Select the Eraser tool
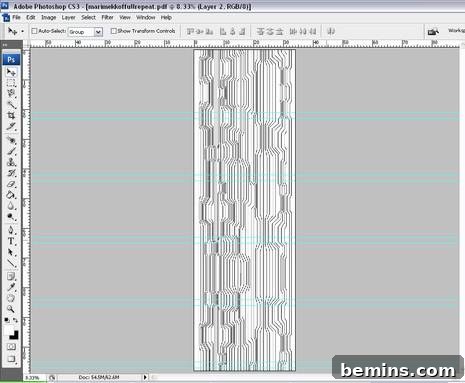This screenshot has width=465, height=383. pos(11,184)
